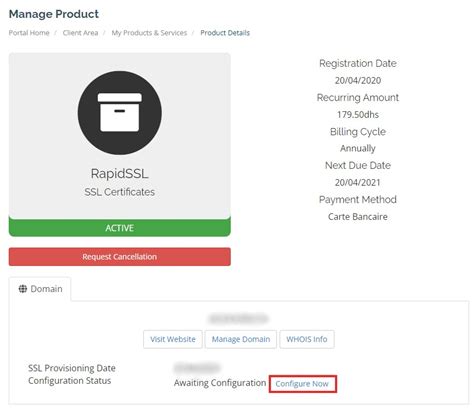The height and width of the screenshot is (412, 474).
Task: Click Product Details breadcrumb
Action: coord(225,33)
